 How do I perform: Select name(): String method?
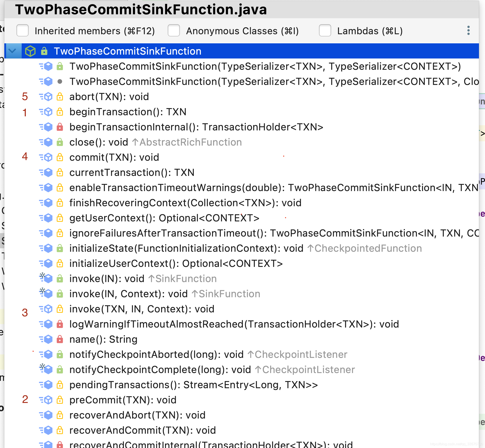click(103, 339)
